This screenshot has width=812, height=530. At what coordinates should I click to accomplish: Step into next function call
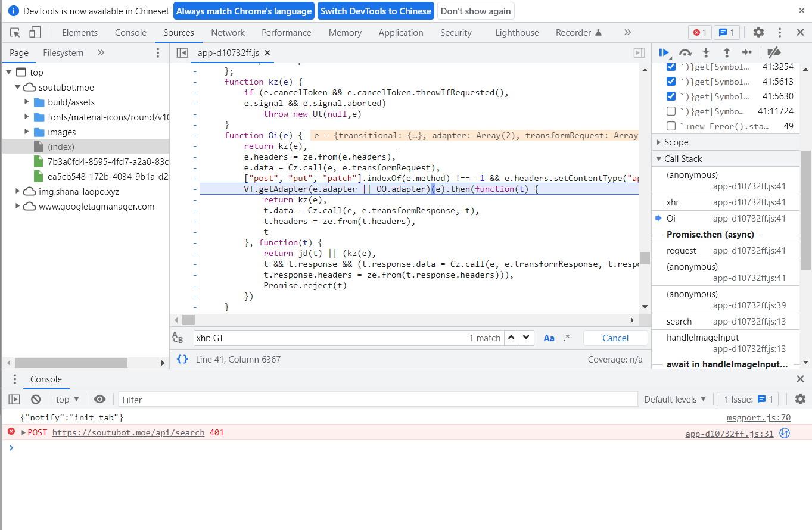(706, 52)
